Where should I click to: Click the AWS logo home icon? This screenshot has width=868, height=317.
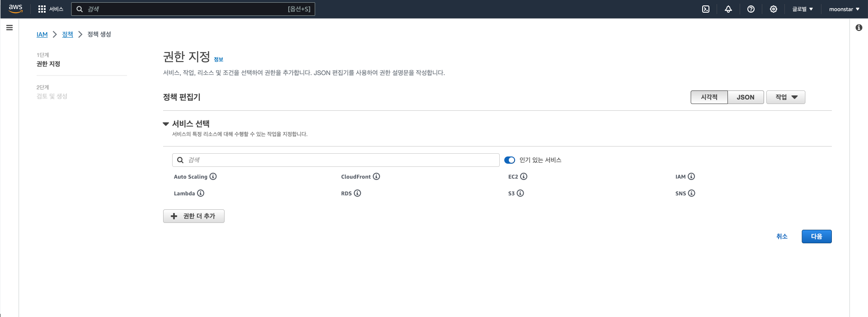point(15,9)
